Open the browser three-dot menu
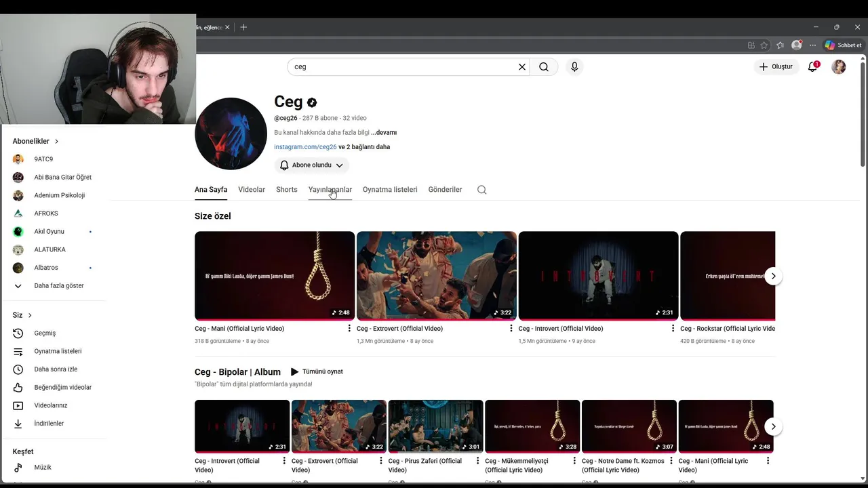The width and height of the screenshot is (868, 488). pyautogui.click(x=812, y=45)
